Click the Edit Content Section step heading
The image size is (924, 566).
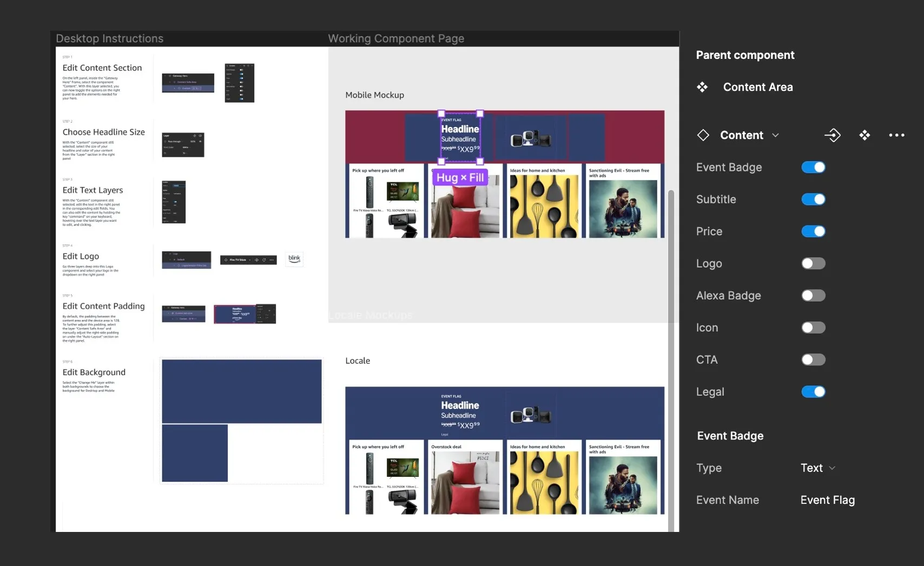[x=102, y=68]
